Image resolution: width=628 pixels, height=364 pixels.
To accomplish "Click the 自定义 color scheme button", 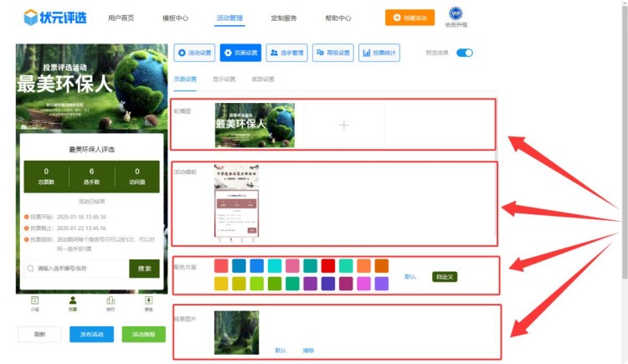I will tap(445, 276).
